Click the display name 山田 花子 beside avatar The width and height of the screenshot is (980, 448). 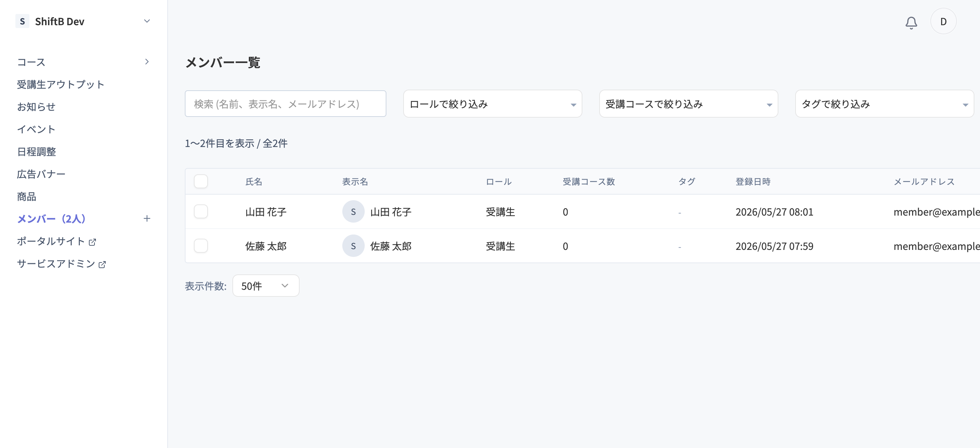coord(391,212)
